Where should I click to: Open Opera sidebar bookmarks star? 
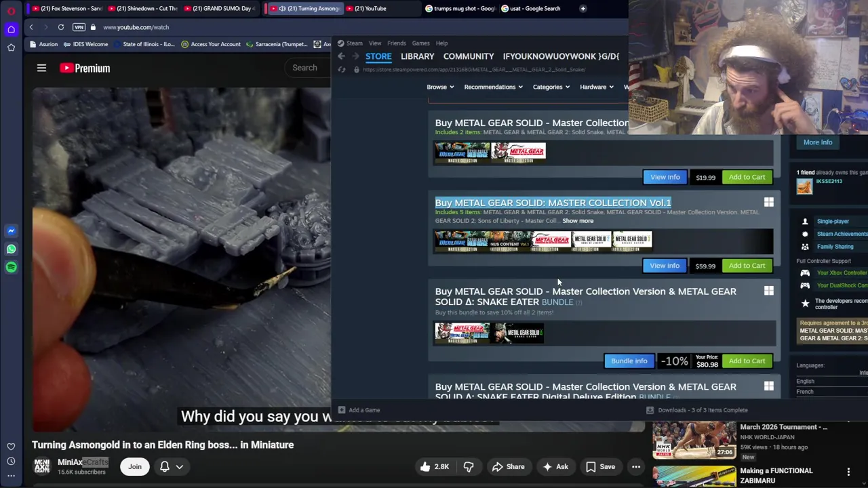coord(11,47)
